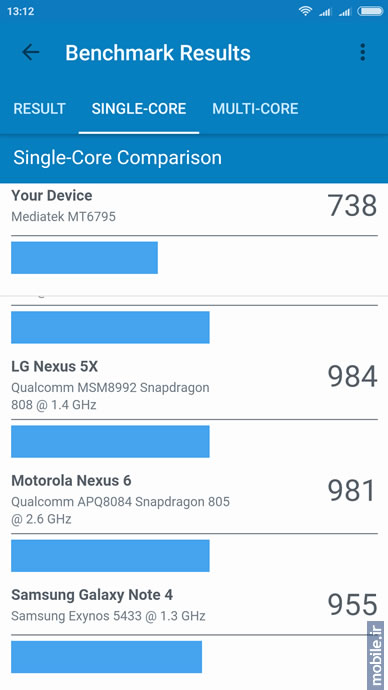
Task: Tap the blue bar under Your Device
Action: [x=84, y=257]
